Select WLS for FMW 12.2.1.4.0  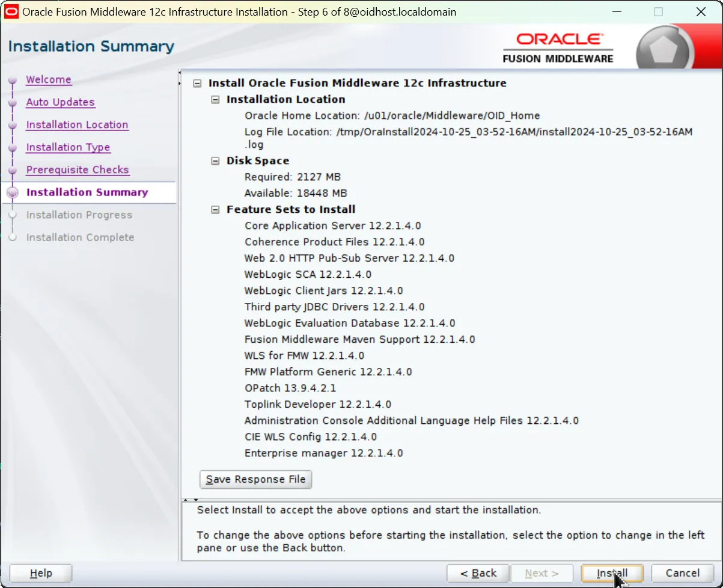coord(304,356)
